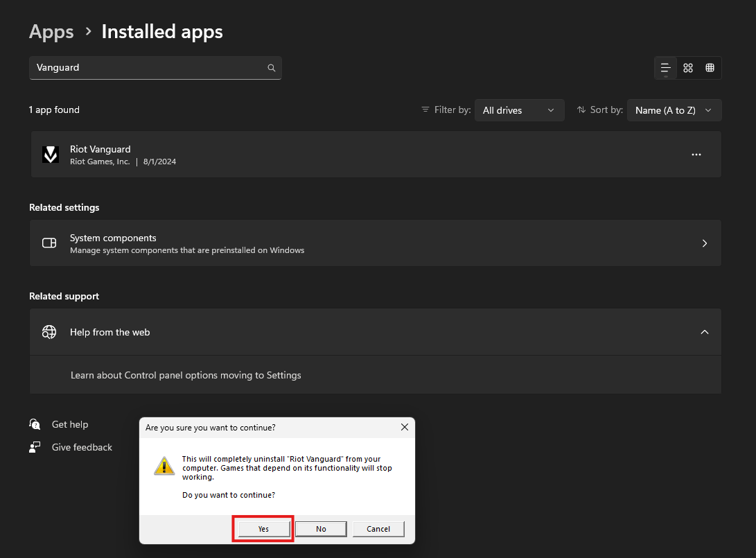756x558 pixels.
Task: Click the Give feedback icon
Action: (x=35, y=447)
